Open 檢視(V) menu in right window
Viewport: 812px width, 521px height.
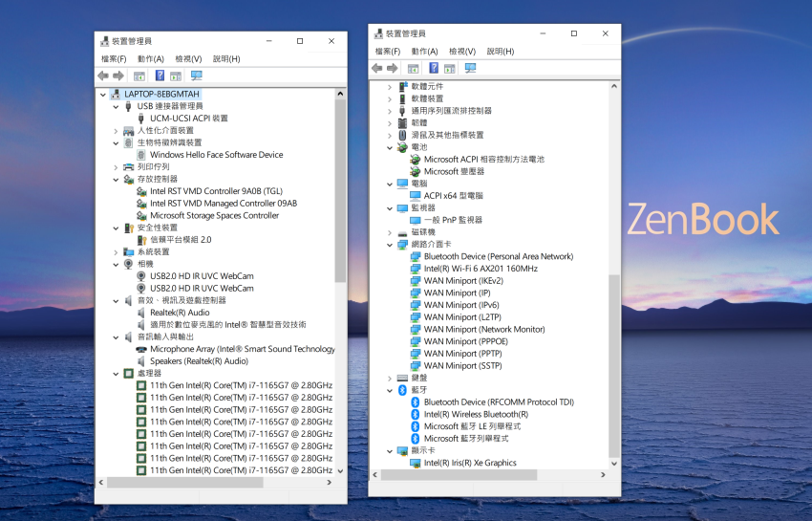(x=462, y=52)
